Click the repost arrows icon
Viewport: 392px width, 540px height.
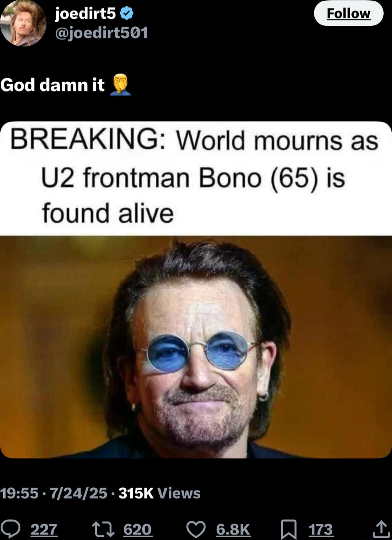(103, 529)
